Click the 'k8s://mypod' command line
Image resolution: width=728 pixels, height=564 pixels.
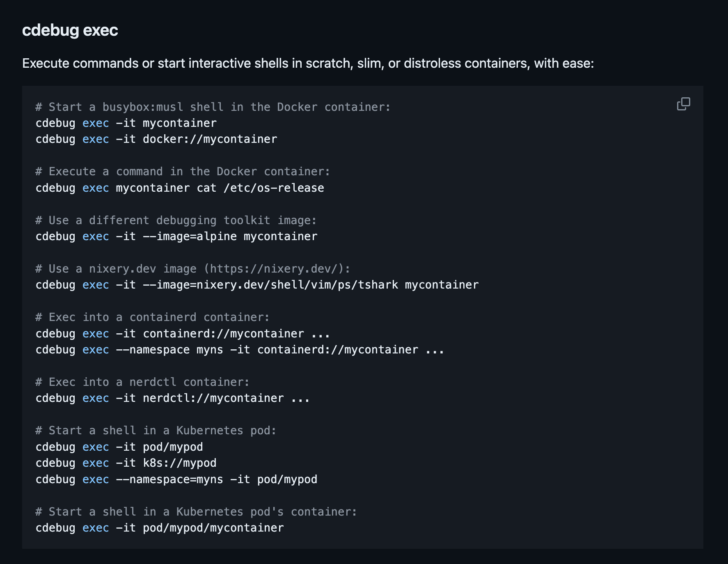pyautogui.click(x=126, y=463)
